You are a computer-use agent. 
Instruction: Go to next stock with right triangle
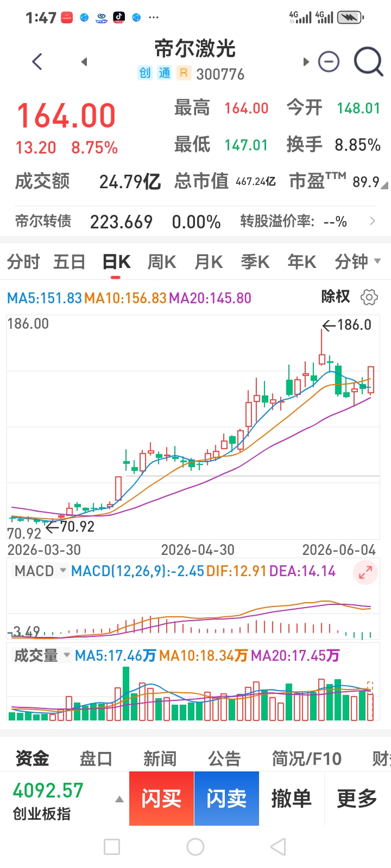click(x=306, y=61)
